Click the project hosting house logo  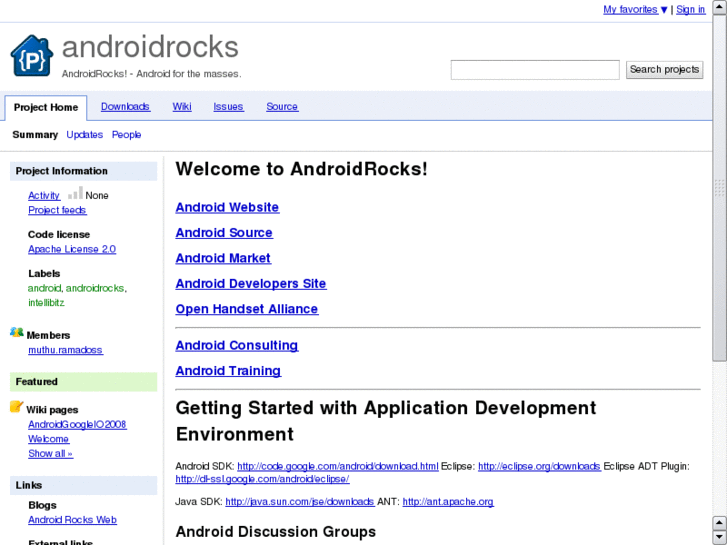click(32, 55)
